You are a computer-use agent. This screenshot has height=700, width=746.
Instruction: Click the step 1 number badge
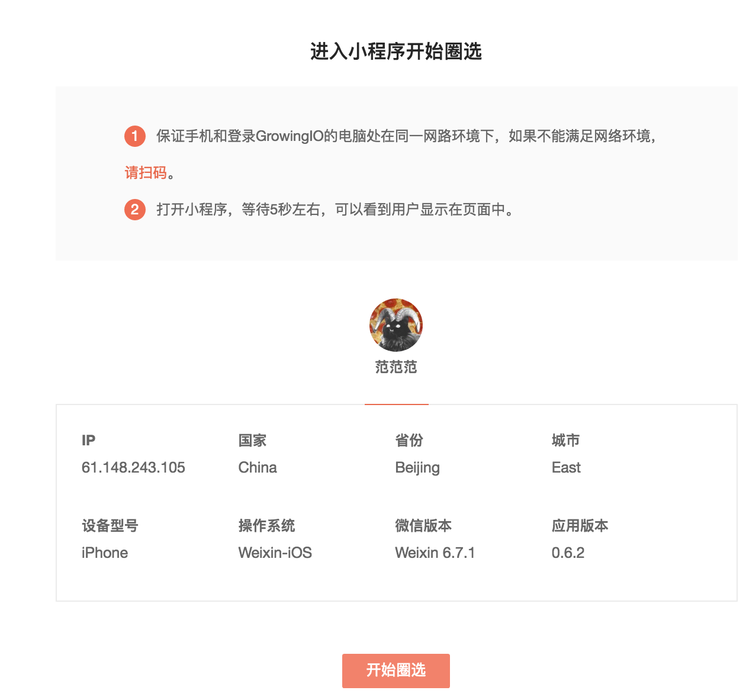tap(135, 136)
